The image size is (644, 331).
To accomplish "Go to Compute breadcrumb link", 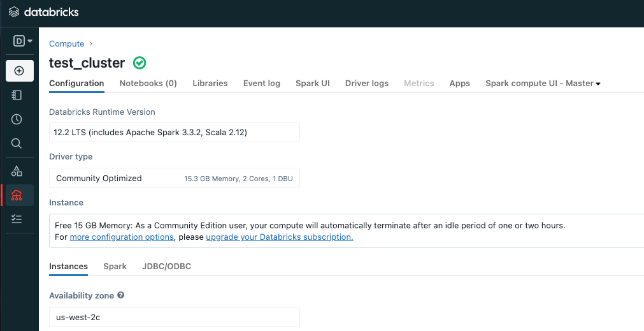I will [66, 43].
